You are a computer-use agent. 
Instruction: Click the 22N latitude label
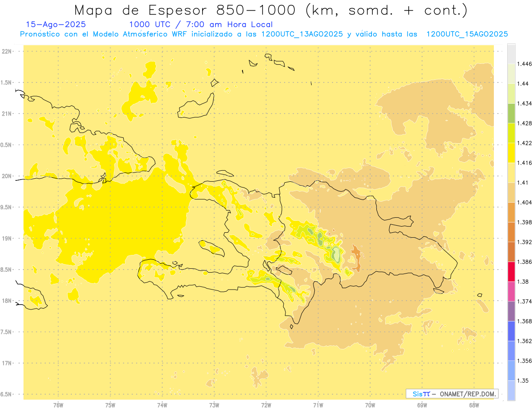pos(8,51)
